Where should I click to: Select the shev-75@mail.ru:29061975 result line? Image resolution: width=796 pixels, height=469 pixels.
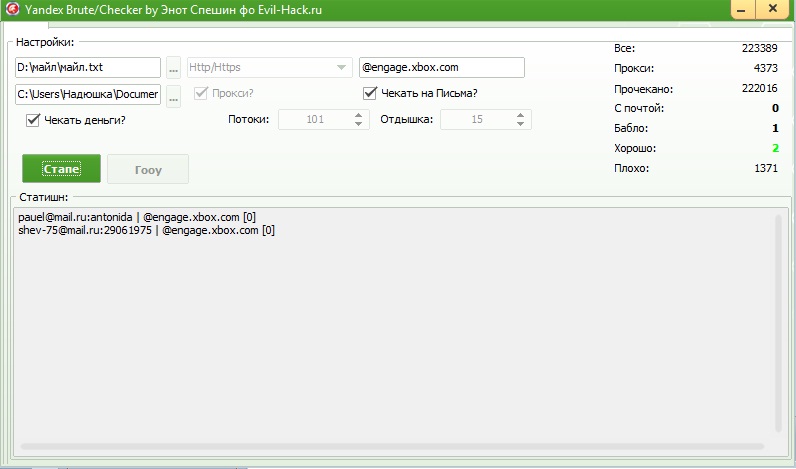click(146, 230)
